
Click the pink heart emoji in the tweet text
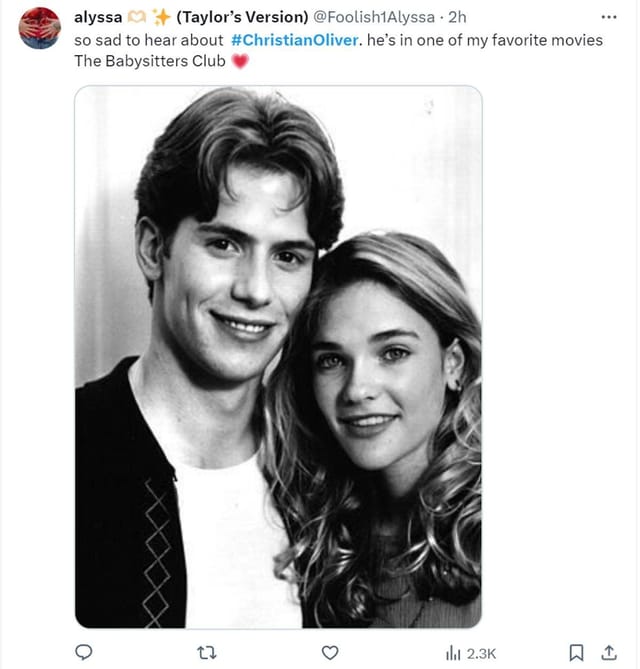click(x=239, y=61)
